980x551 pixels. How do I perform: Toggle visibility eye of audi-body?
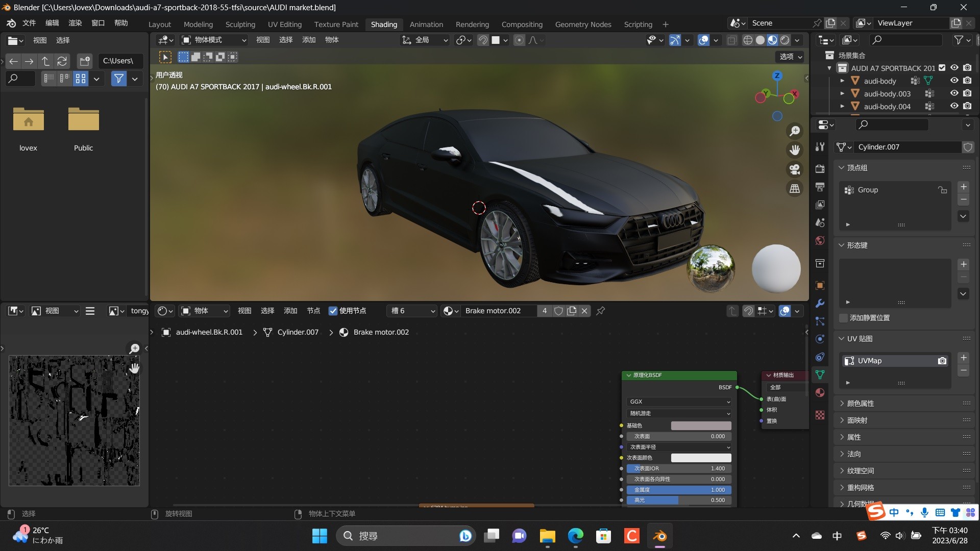pos(954,81)
